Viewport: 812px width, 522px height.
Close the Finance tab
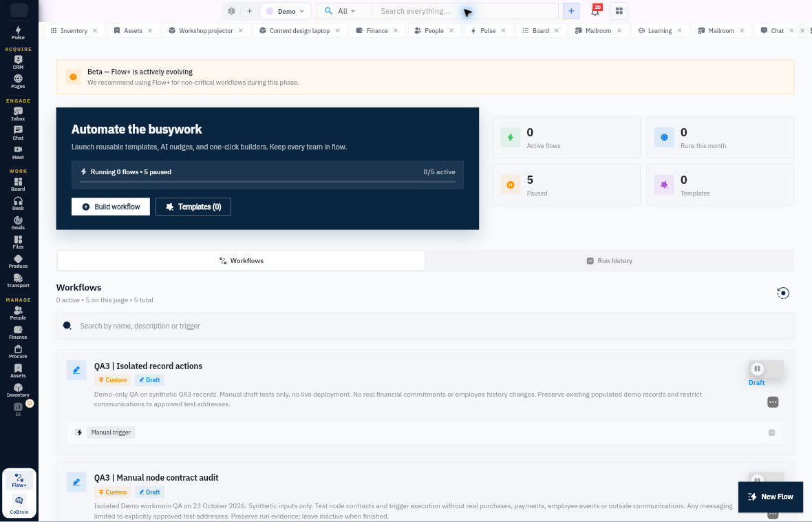396,30
